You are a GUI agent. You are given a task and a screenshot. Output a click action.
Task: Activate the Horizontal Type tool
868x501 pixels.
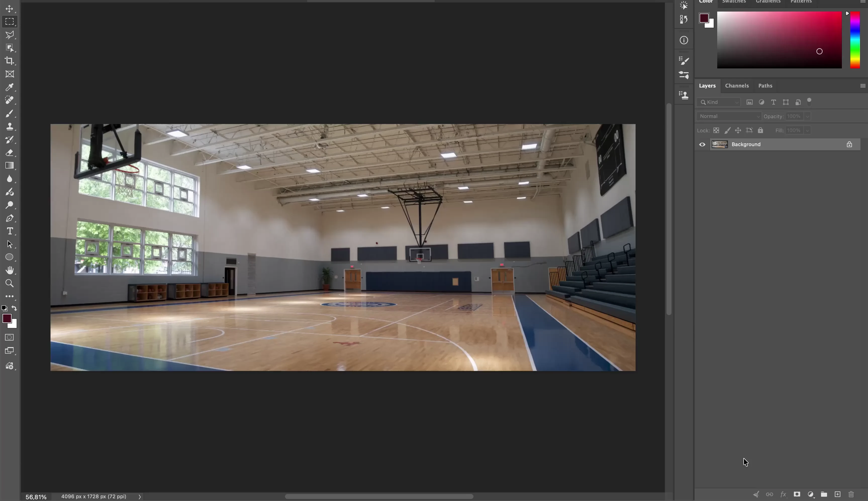[10, 231]
